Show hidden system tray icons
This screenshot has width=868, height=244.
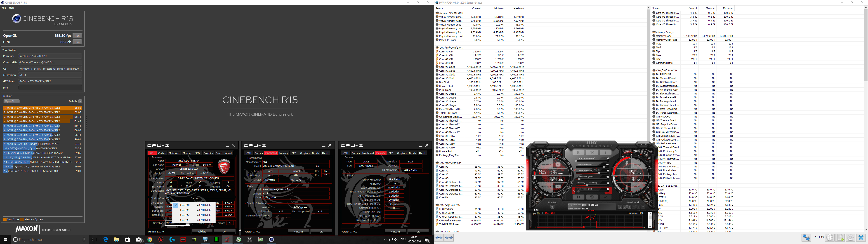(x=385, y=240)
